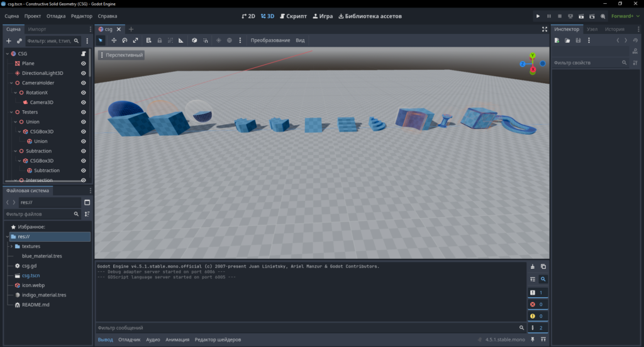Run the project with Play button
This screenshot has width=644, height=347.
[x=538, y=16]
